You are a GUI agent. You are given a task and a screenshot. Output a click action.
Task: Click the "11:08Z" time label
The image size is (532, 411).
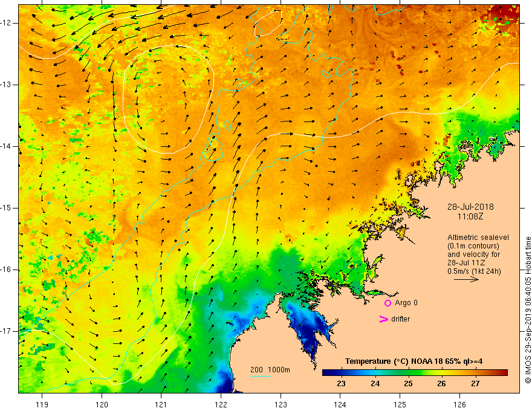[470, 216]
